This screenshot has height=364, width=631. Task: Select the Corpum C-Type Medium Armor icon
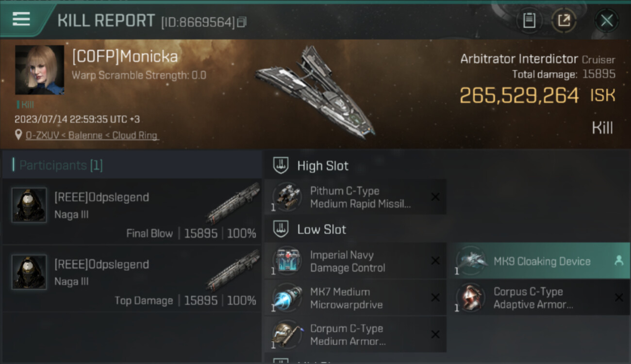coord(287,335)
